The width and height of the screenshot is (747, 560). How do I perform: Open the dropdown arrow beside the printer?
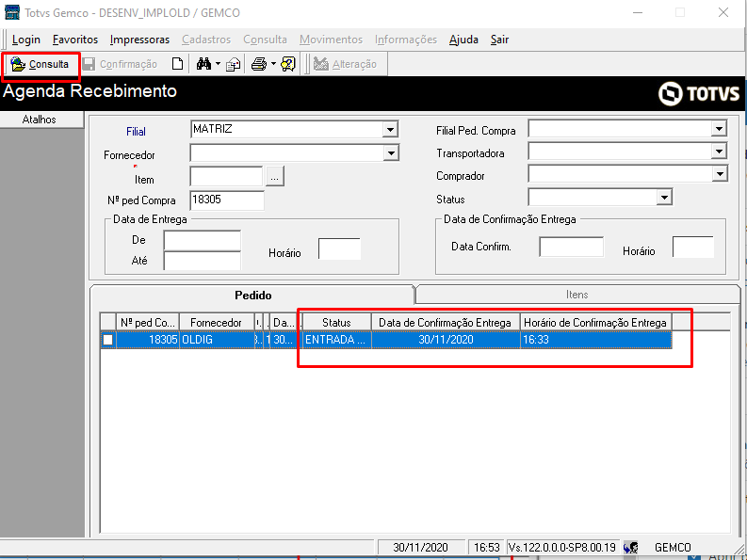point(273,64)
